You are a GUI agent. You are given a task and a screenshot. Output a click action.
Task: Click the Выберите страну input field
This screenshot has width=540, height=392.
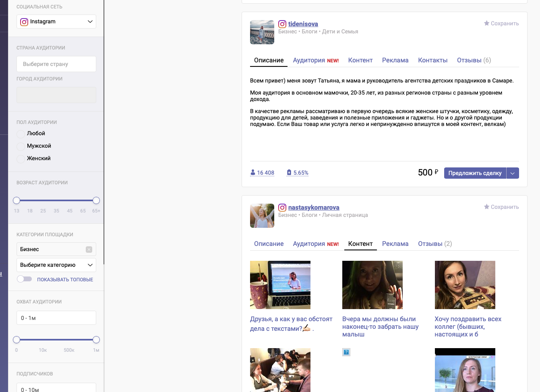56,64
